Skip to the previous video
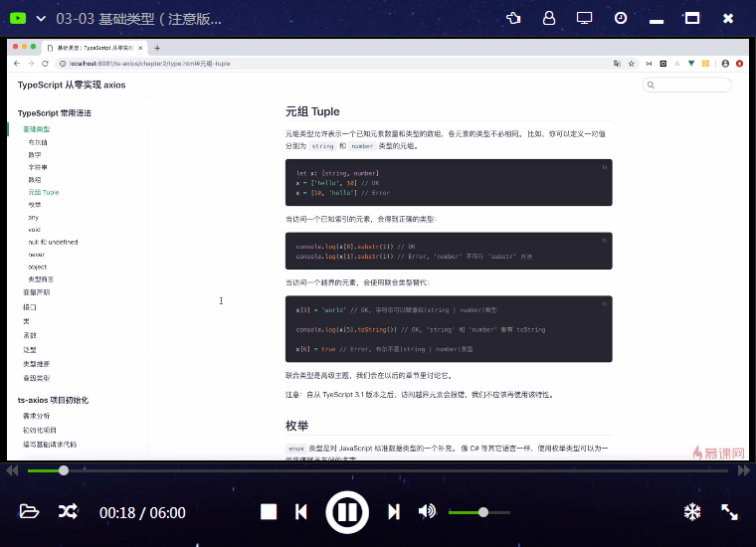This screenshot has height=547, width=756. [x=300, y=512]
